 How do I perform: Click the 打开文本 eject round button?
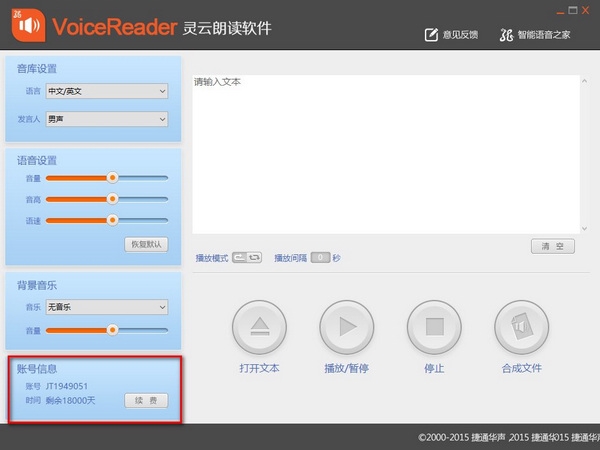coord(259,327)
